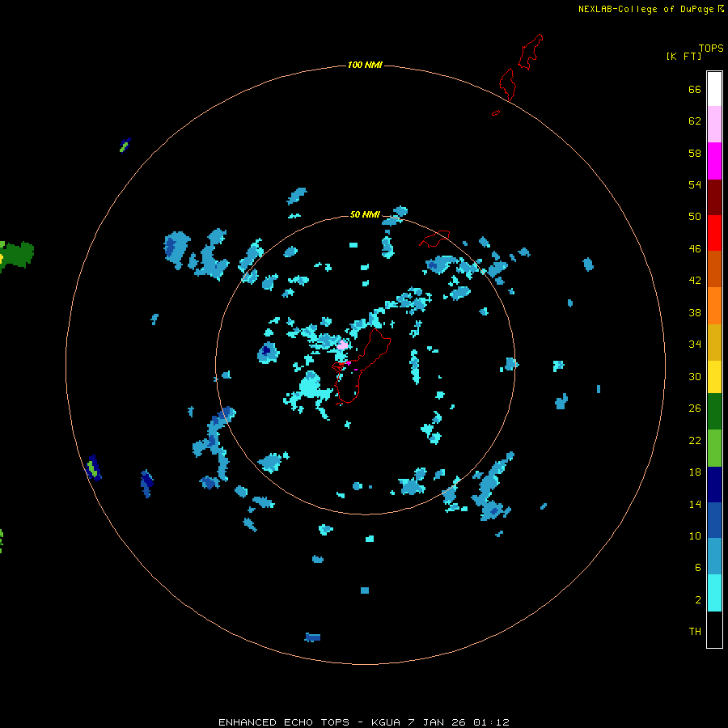The image size is (728, 728).
Task: Click the 'NEXLAB-College of DuPage' credit text
Action: point(645,9)
